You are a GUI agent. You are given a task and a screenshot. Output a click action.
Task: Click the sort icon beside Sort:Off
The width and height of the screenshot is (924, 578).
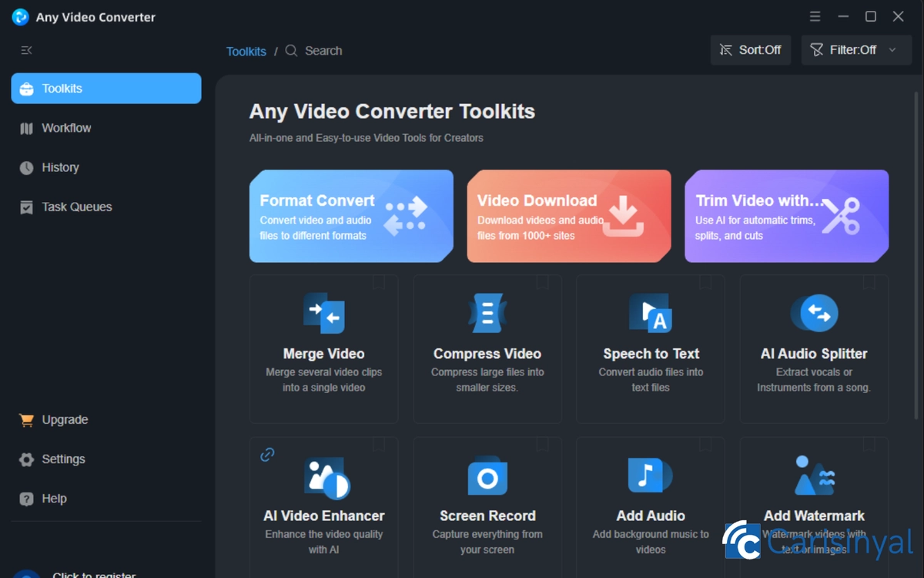(725, 50)
